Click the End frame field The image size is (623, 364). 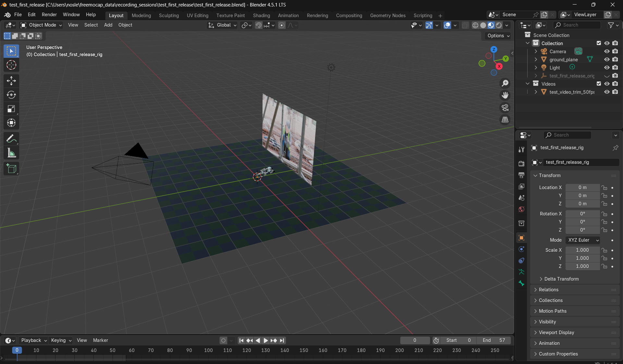click(494, 340)
